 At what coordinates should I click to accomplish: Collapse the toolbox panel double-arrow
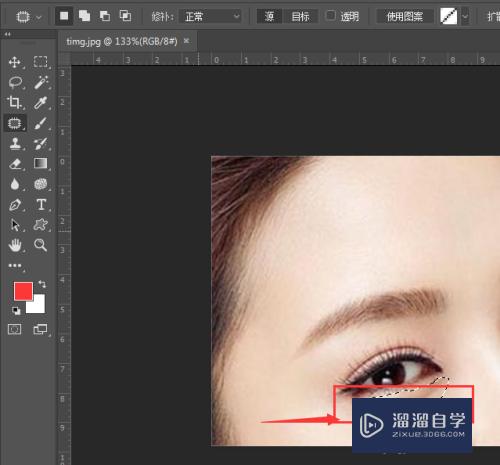click(8, 34)
